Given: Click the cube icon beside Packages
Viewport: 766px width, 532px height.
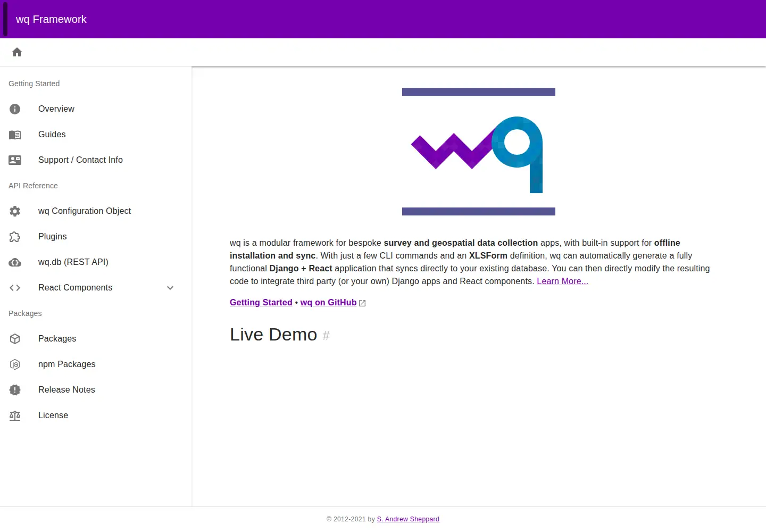Looking at the screenshot, I should coord(15,339).
